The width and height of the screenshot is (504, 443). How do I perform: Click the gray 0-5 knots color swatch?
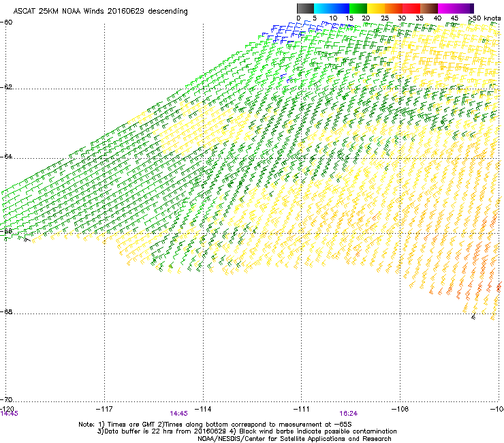305,8
